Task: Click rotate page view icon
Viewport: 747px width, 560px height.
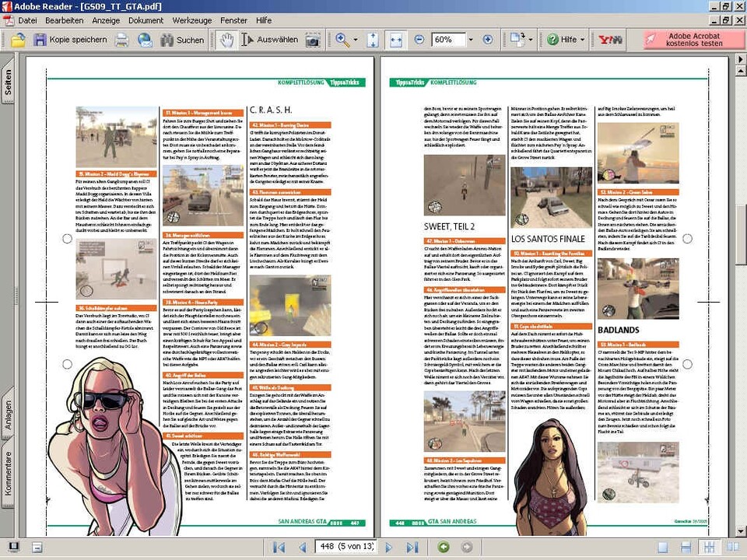Action: [x=517, y=40]
